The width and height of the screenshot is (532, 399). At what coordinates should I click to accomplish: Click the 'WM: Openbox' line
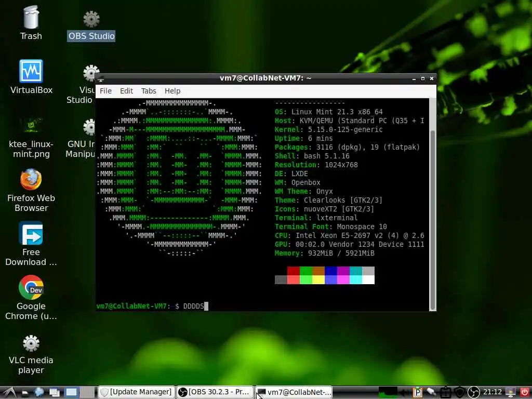point(298,182)
